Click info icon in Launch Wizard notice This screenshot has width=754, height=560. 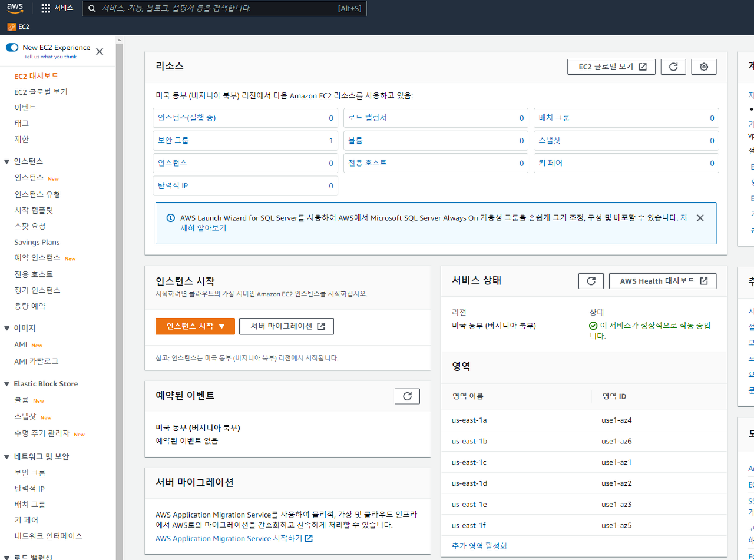171,218
